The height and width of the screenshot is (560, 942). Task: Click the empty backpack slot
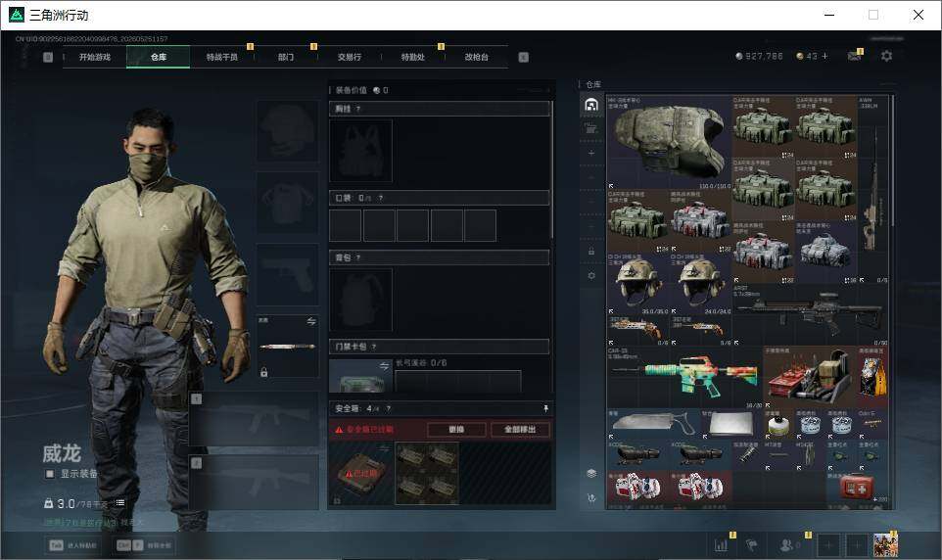360,300
